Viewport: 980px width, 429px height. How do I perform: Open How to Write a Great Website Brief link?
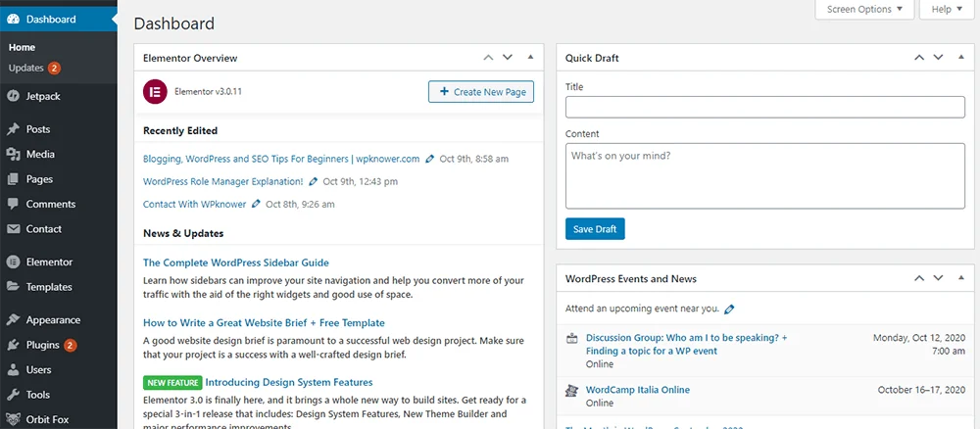click(264, 323)
